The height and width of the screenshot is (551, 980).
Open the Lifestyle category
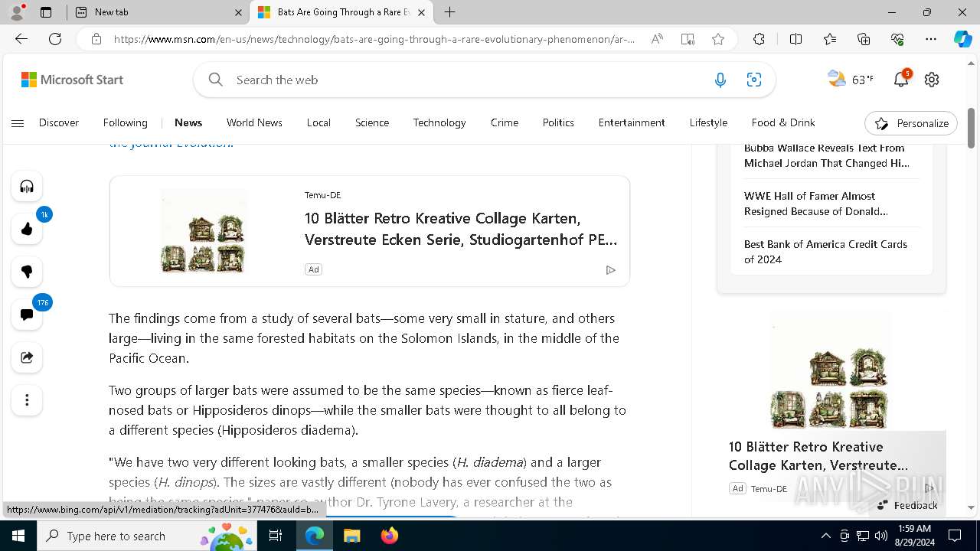[708, 122]
